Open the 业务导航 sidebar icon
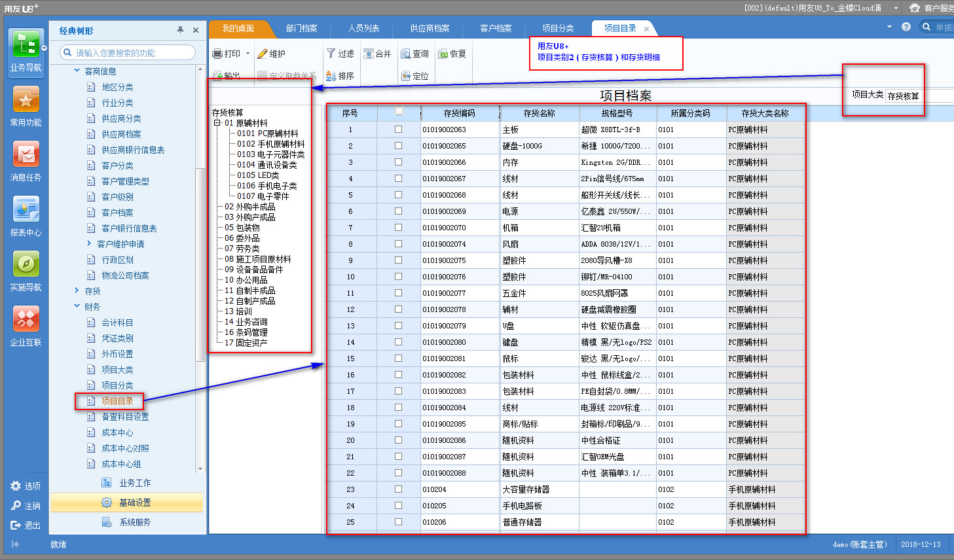The image size is (954, 560). (26, 47)
